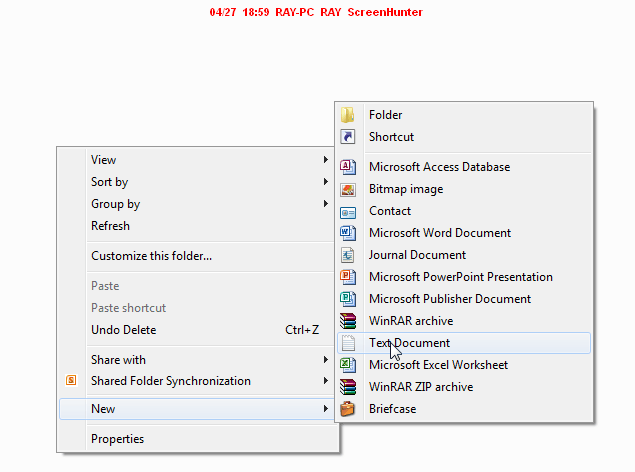Create a Journal Document
635x472 pixels.
[x=464, y=255]
